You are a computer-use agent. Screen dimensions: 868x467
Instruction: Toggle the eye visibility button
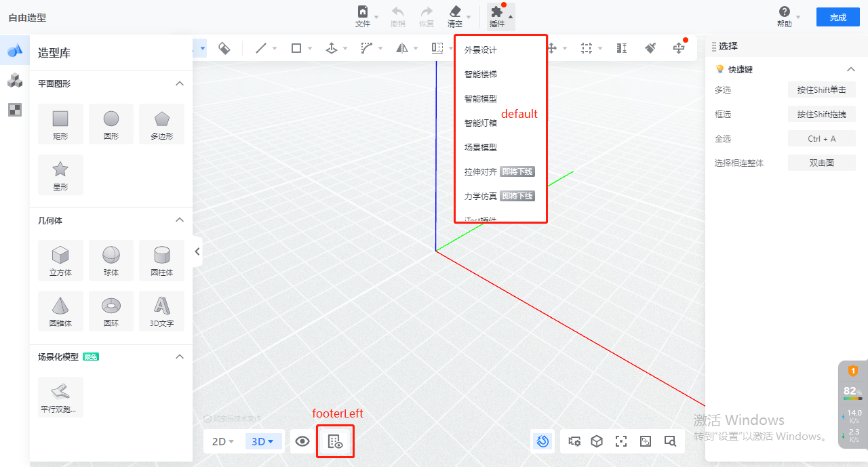(x=302, y=441)
